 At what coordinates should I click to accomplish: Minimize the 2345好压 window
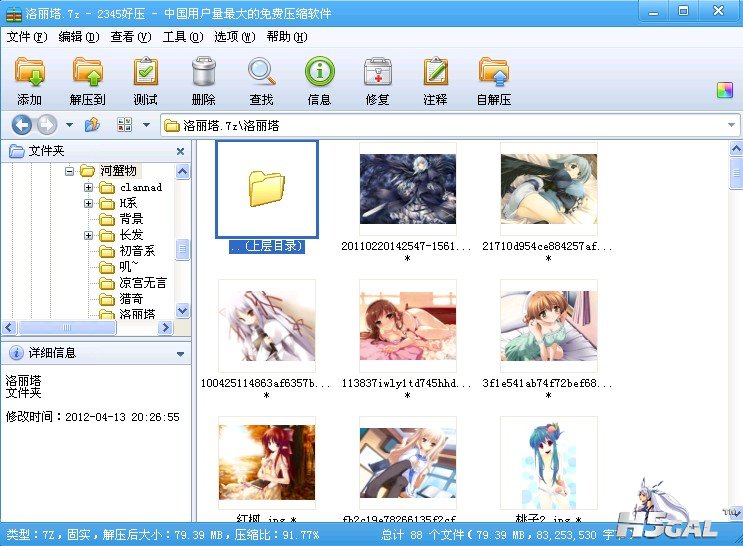point(653,11)
